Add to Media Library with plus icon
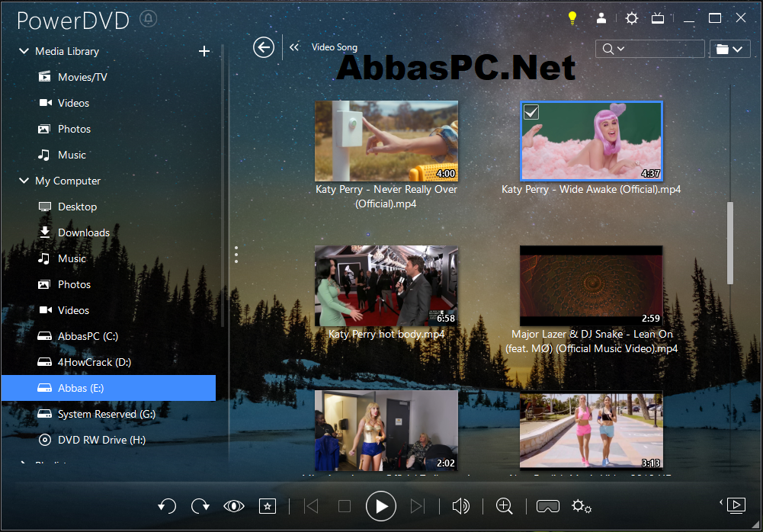763x532 pixels. pos(204,51)
